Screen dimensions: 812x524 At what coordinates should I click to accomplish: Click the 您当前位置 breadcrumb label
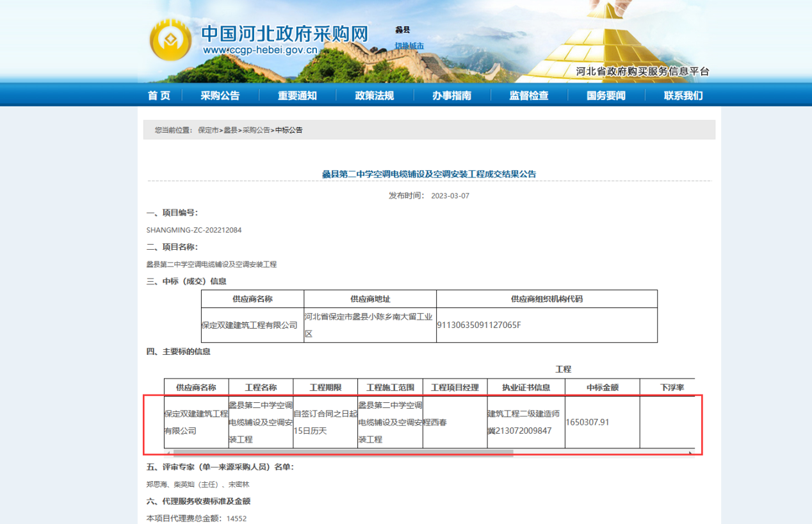(173, 130)
